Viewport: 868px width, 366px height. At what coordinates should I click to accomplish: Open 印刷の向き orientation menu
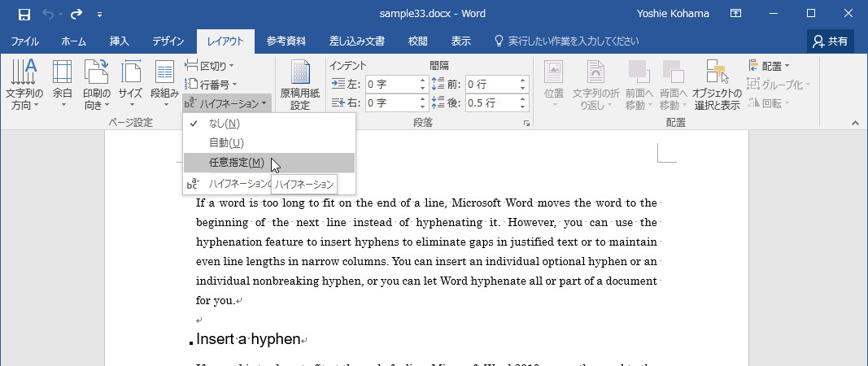(96, 84)
